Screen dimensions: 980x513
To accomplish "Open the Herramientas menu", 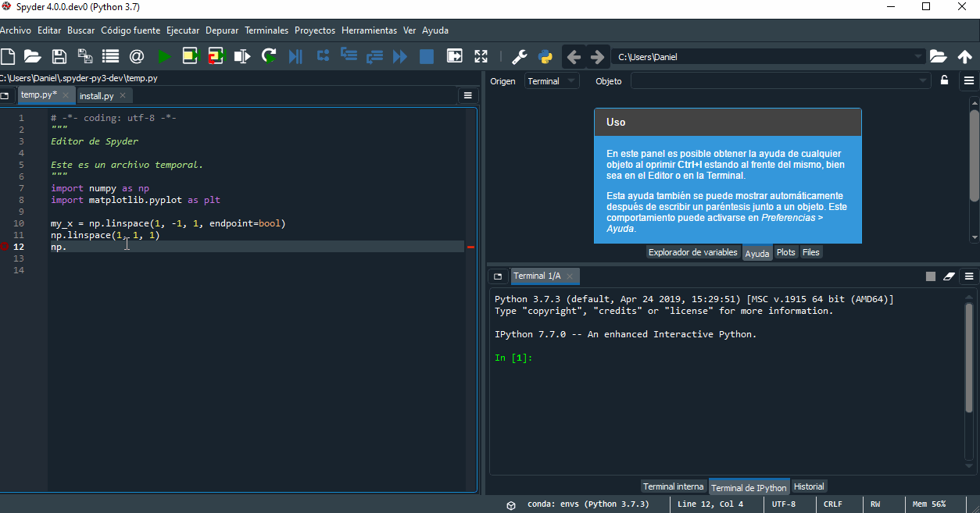I will pyautogui.click(x=370, y=30).
